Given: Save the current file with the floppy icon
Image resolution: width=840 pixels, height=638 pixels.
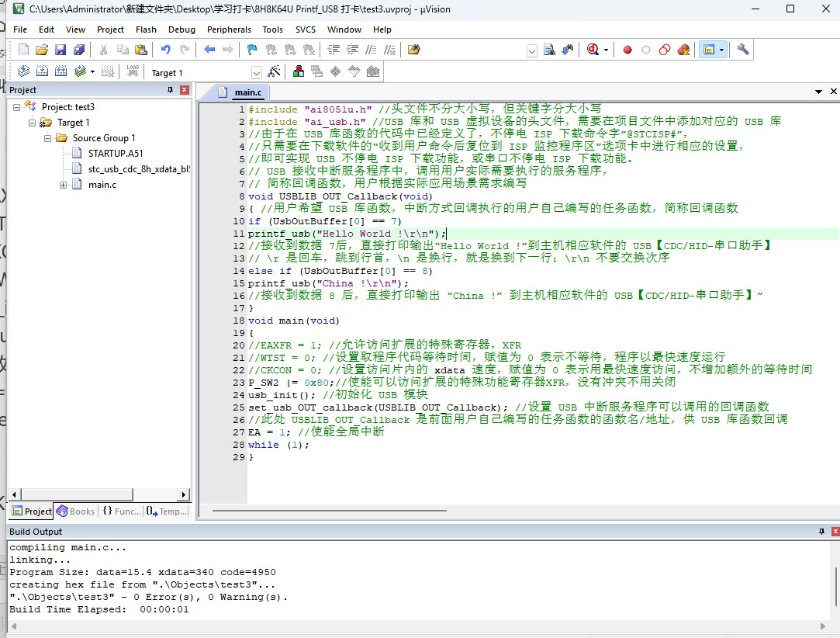Looking at the screenshot, I should click(x=60, y=50).
